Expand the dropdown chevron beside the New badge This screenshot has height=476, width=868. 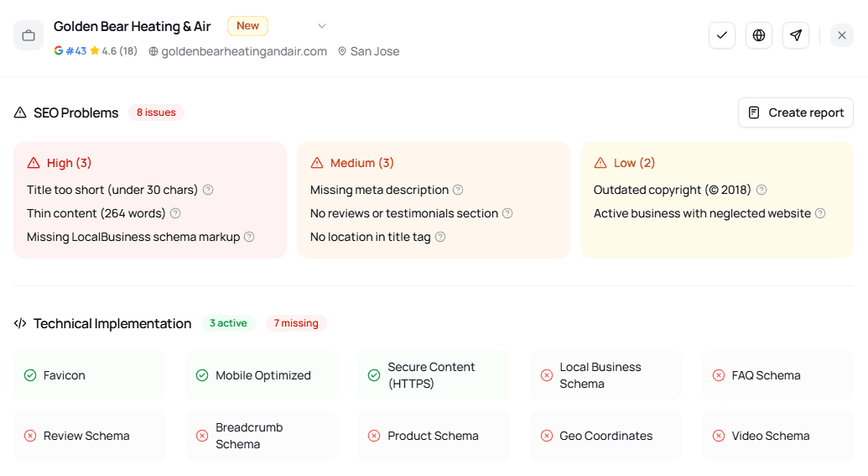pos(322,26)
